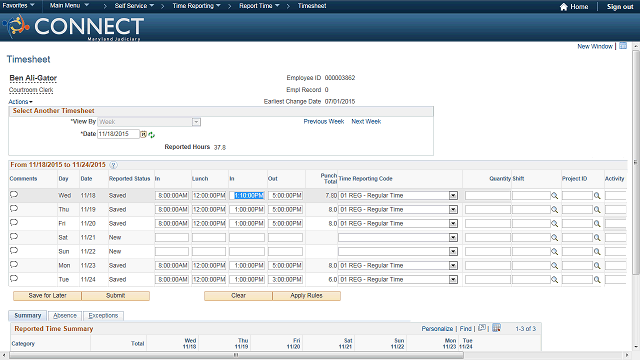640x360 pixels.
Task: Open the Date calendar picker icon
Action: click(143, 134)
